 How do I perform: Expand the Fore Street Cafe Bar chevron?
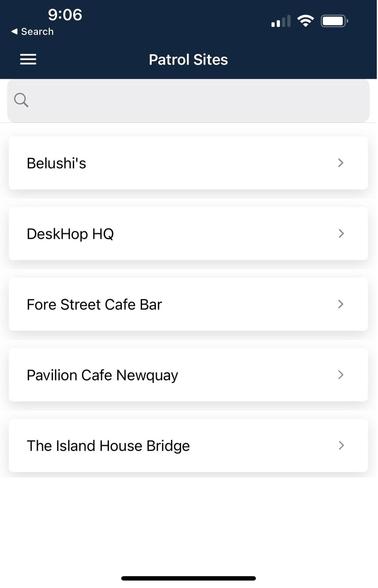[x=341, y=304]
